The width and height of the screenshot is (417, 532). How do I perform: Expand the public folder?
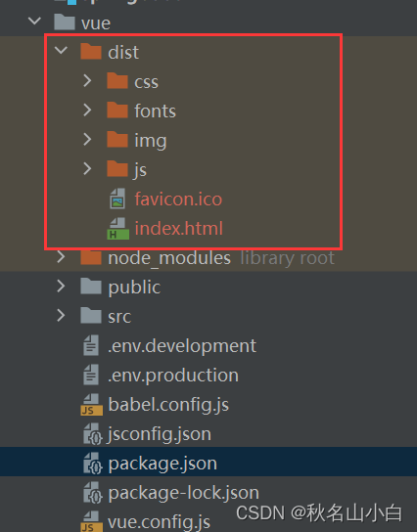[x=61, y=286]
